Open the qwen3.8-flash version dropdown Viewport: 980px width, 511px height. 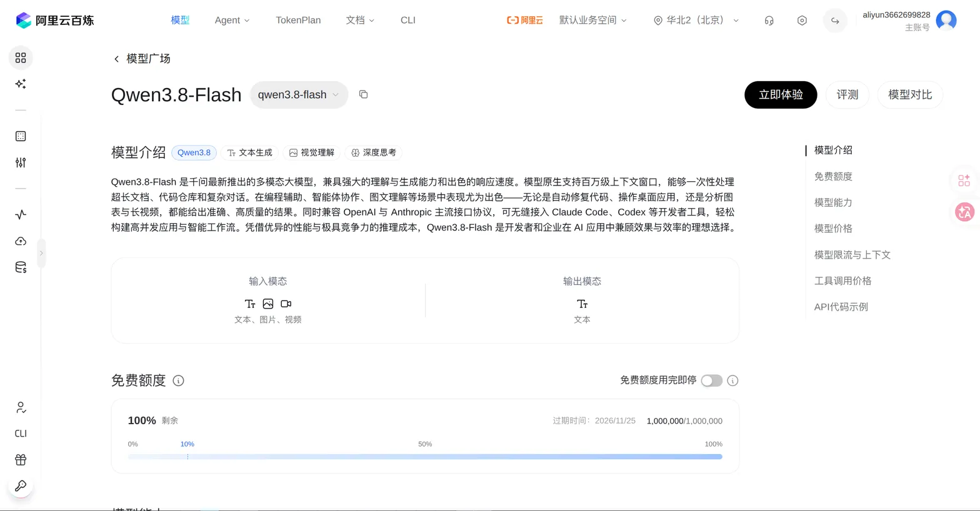[x=299, y=95]
